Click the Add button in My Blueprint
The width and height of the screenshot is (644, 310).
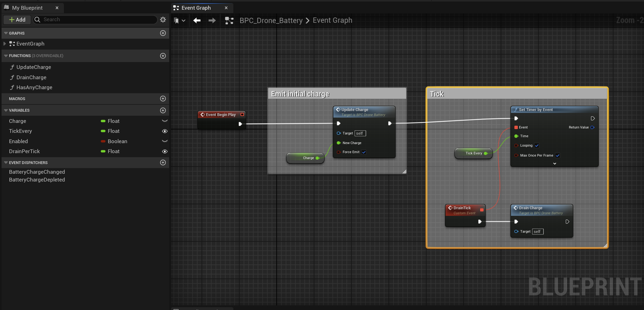click(x=17, y=20)
